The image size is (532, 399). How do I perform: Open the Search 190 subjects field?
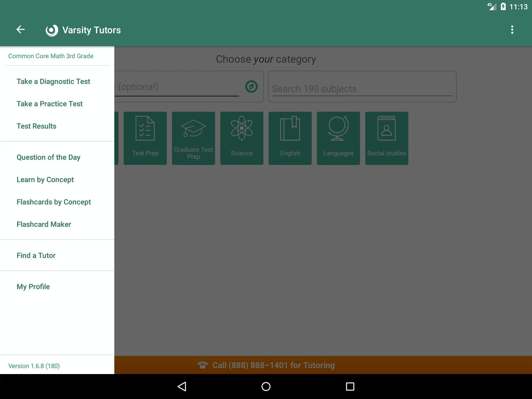(x=362, y=88)
